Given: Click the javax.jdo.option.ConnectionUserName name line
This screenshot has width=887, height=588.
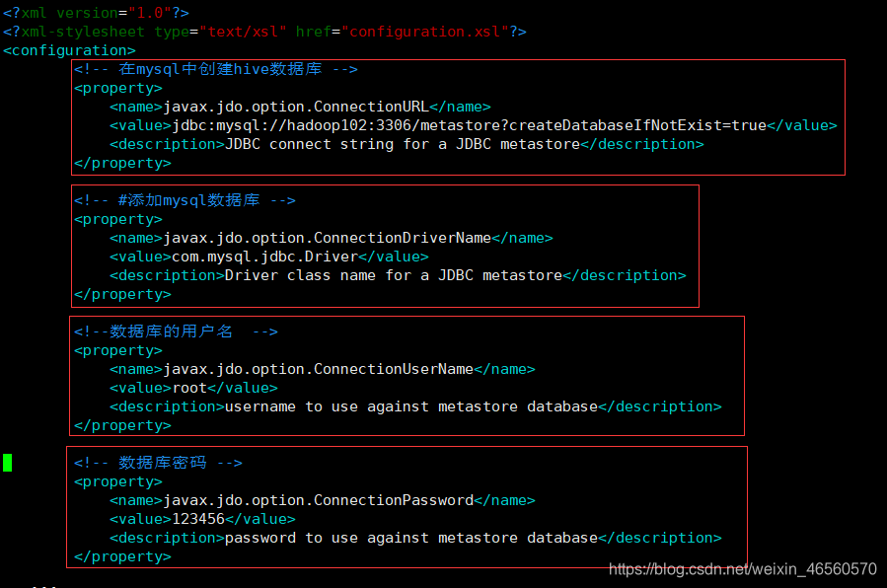Looking at the screenshot, I should (x=323, y=369).
